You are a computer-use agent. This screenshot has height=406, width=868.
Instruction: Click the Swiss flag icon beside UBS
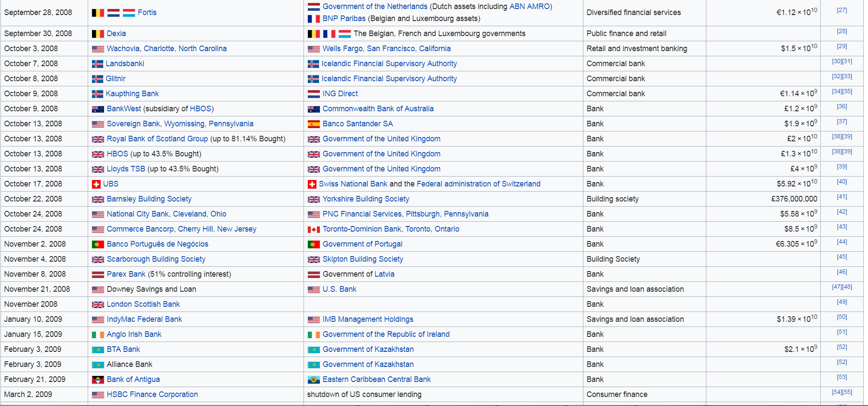[96, 184]
